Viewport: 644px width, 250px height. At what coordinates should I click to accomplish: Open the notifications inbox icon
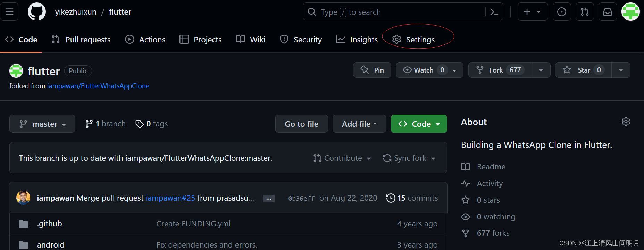pos(608,12)
